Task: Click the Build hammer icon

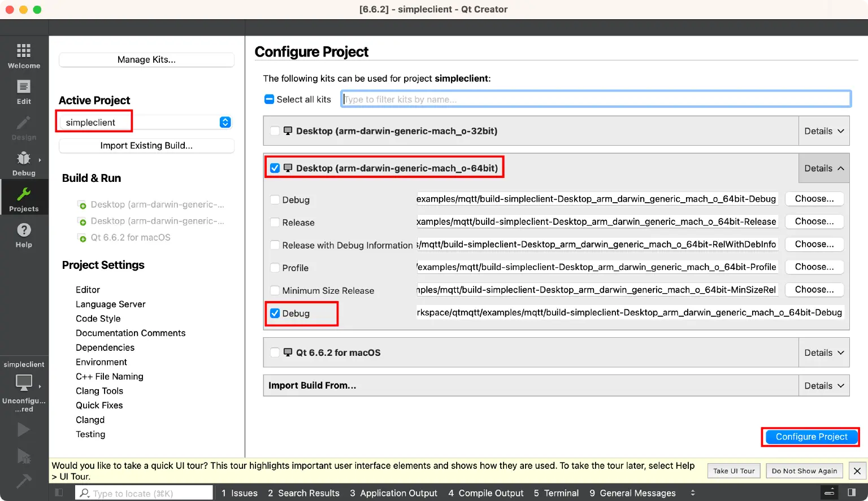Action: 24,481
